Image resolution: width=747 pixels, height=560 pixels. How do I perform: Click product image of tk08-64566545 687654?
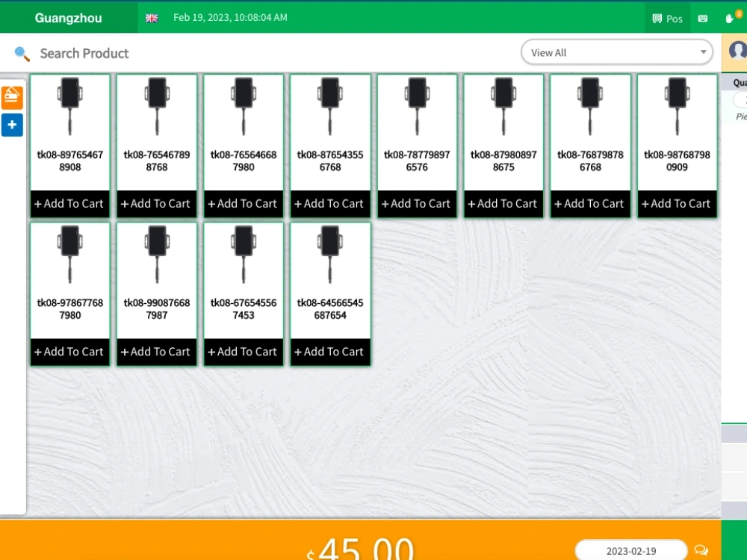coord(330,255)
